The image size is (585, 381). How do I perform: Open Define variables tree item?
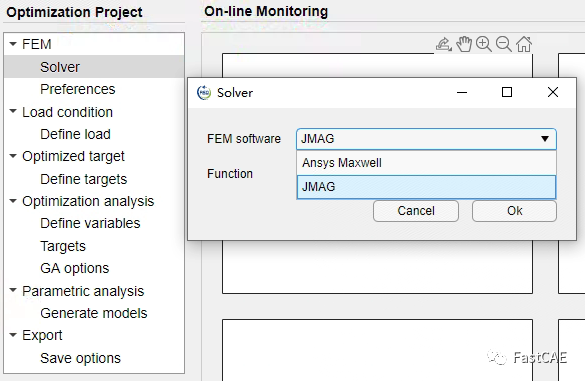(90, 223)
